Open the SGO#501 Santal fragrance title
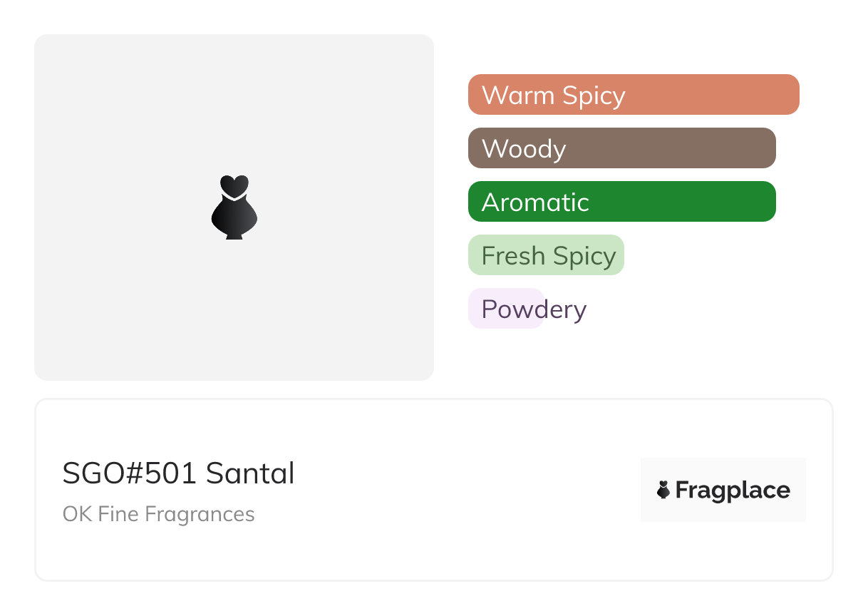868x616 pixels. coord(178,473)
